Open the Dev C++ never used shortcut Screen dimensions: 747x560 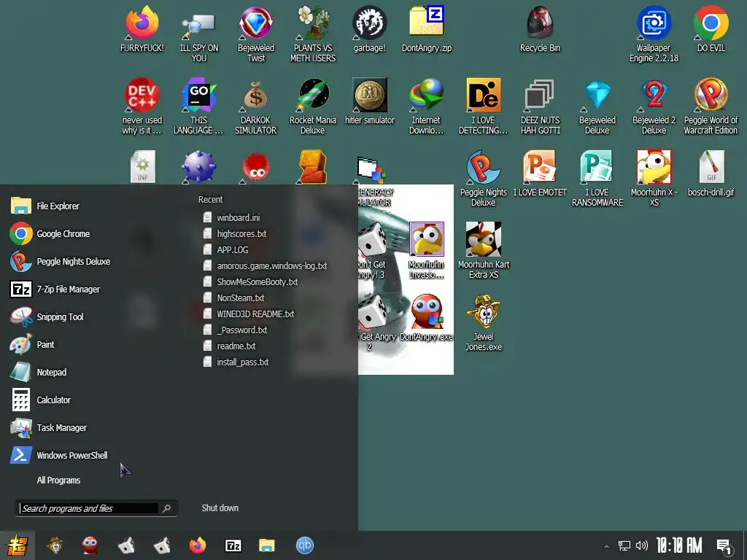(x=142, y=107)
